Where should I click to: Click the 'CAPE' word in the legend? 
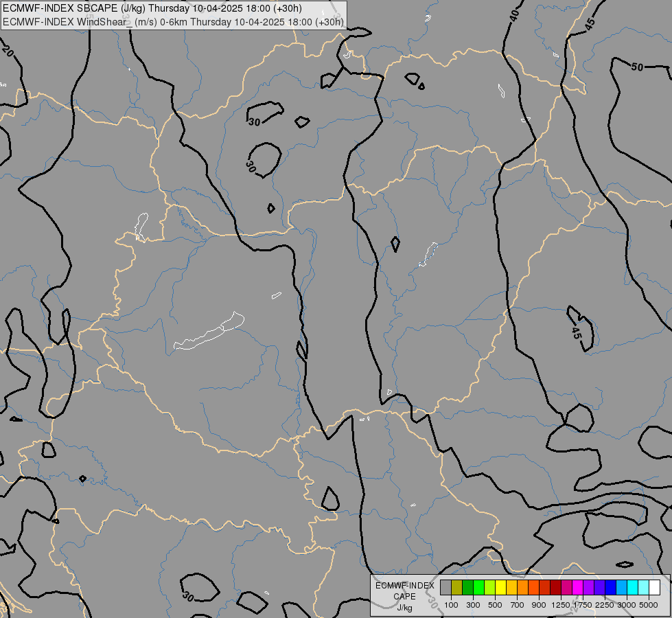(404, 597)
